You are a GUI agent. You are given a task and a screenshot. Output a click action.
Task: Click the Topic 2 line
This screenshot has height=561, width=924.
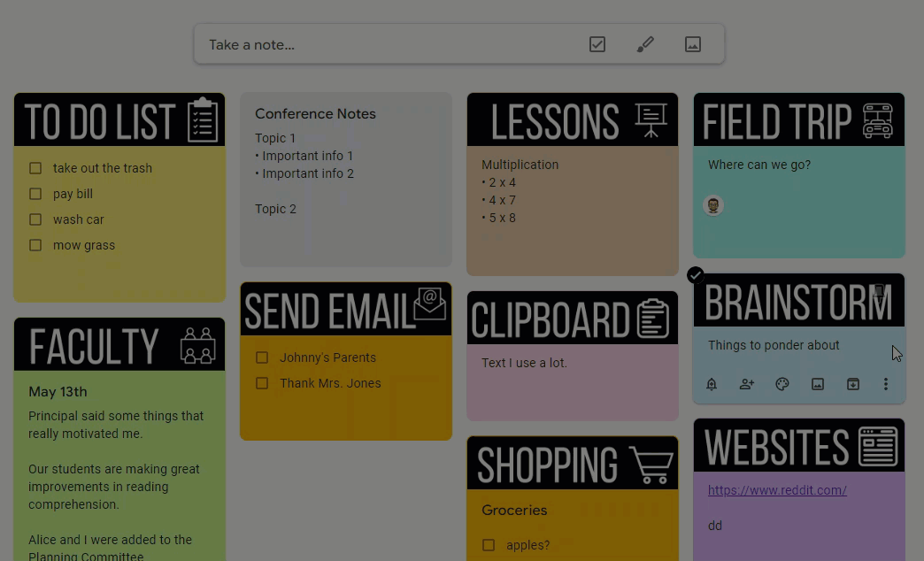[x=276, y=209]
